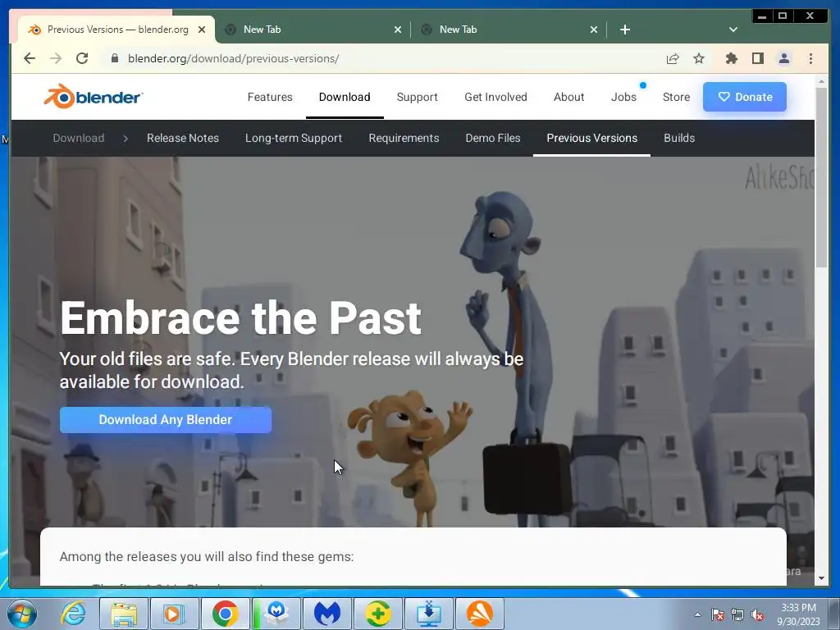Reload the page with the refresh icon
This screenshot has width=840, height=630.
point(82,58)
